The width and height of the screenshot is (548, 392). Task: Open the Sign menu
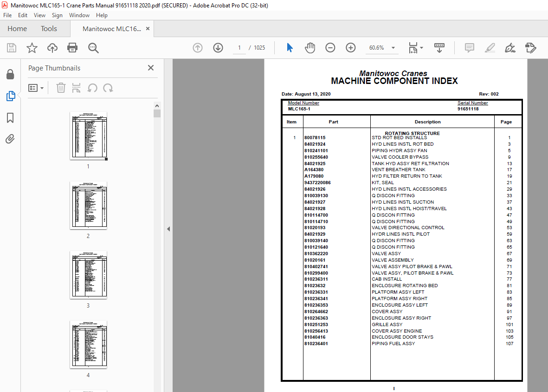[x=57, y=15]
